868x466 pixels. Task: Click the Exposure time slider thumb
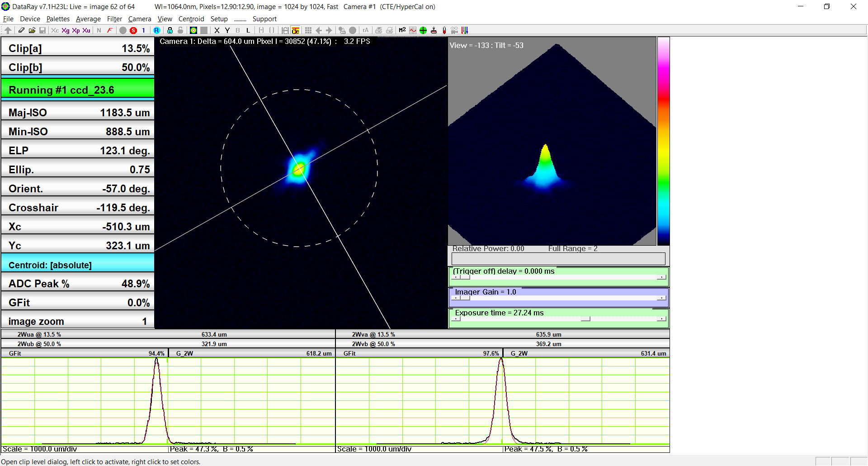585,319
